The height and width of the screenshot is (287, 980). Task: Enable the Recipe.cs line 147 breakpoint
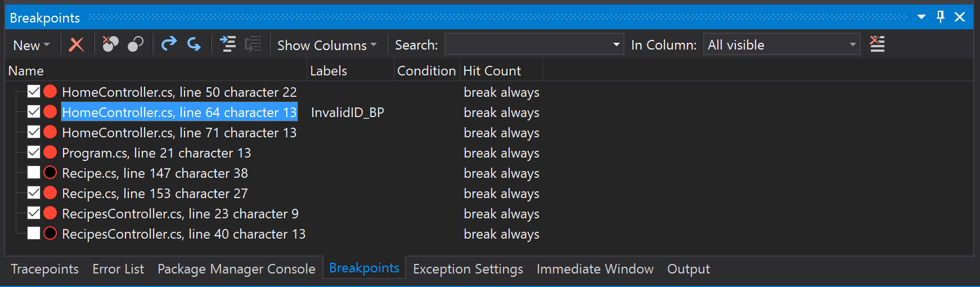[34, 173]
